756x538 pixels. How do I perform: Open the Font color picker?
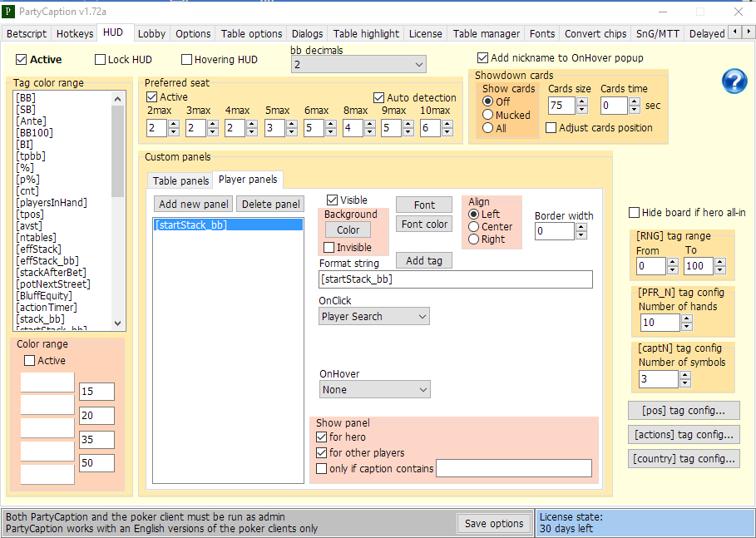tap(424, 225)
